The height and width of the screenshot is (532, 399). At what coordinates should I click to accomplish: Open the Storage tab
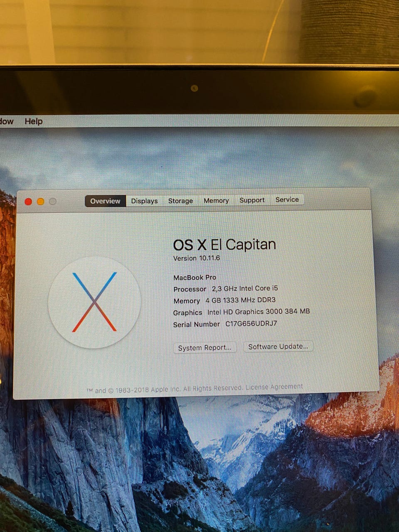pyautogui.click(x=180, y=200)
